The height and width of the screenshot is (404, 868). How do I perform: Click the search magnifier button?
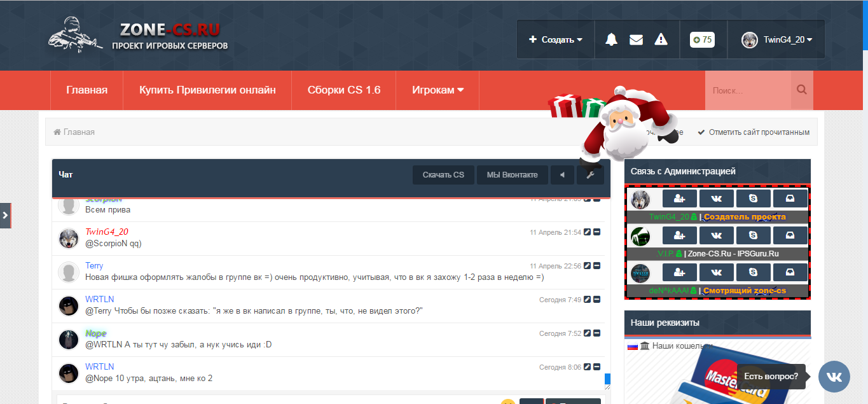(802, 90)
